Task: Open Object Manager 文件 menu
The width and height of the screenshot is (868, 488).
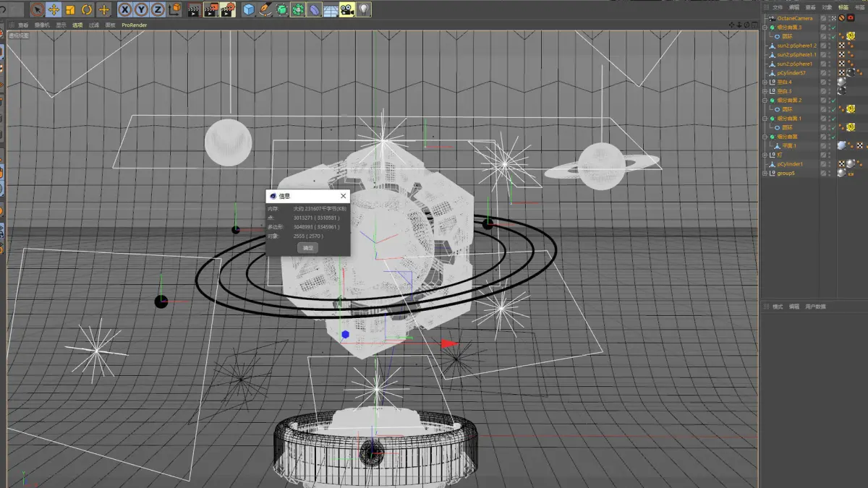Action: (x=778, y=7)
